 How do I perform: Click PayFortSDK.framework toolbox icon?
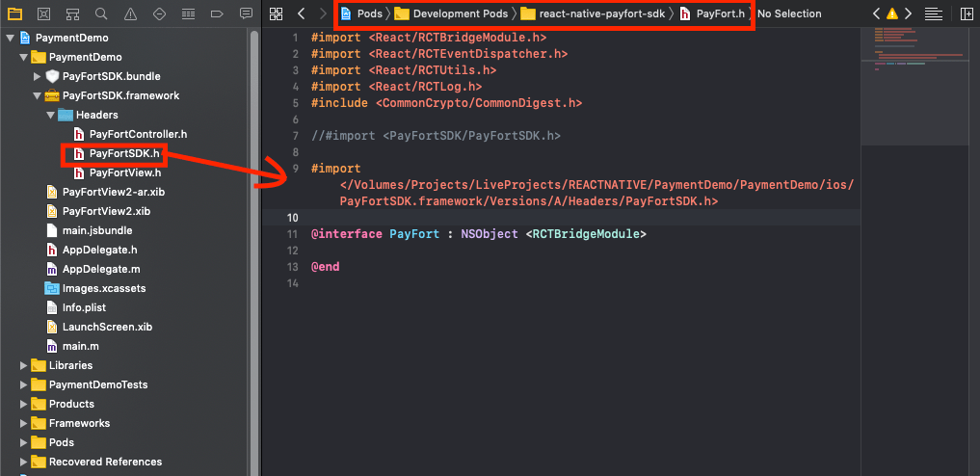pos(52,95)
